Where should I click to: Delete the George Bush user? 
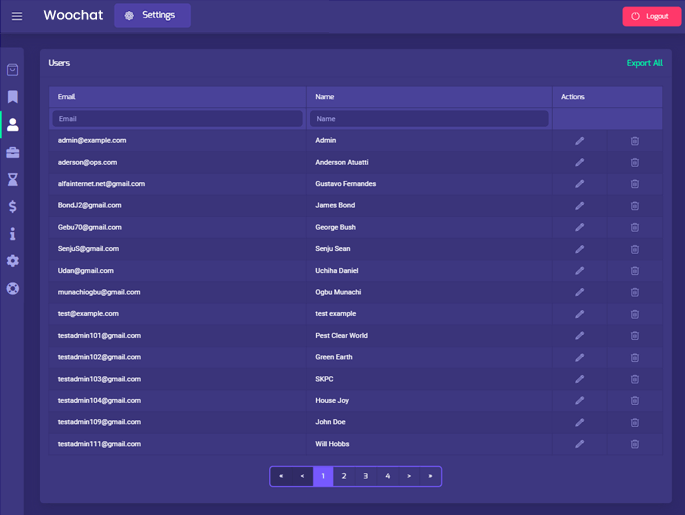[634, 228]
